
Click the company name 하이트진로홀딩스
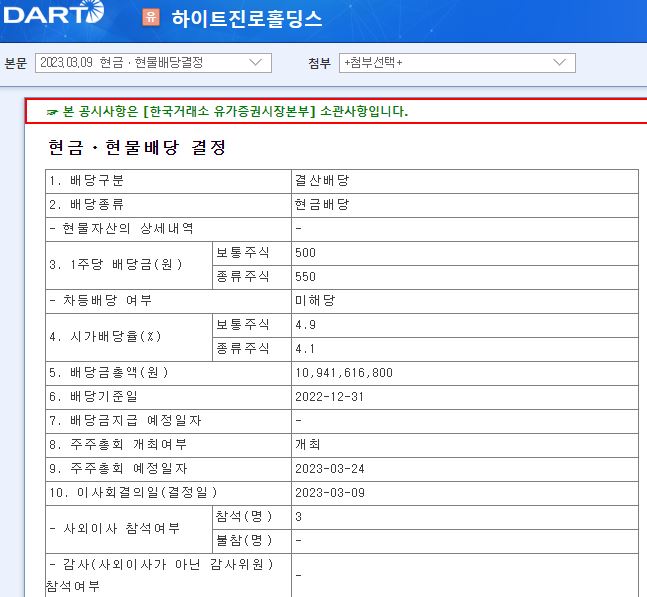tap(246, 19)
